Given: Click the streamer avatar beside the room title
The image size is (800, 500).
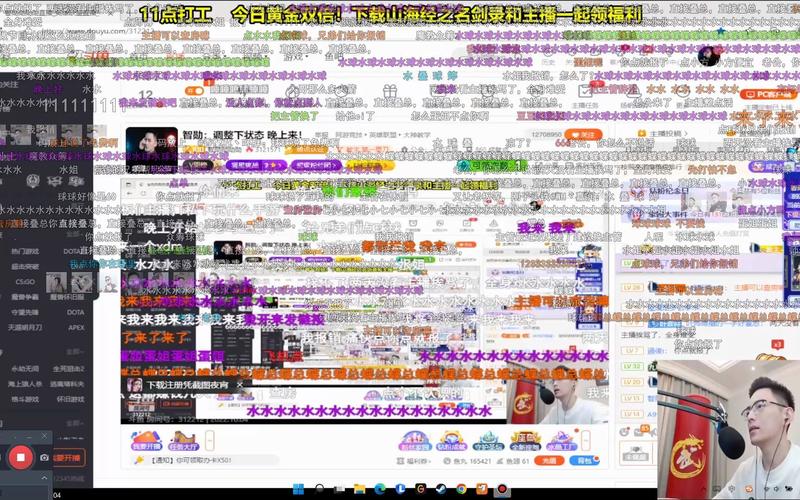Looking at the screenshot, I should (x=152, y=149).
